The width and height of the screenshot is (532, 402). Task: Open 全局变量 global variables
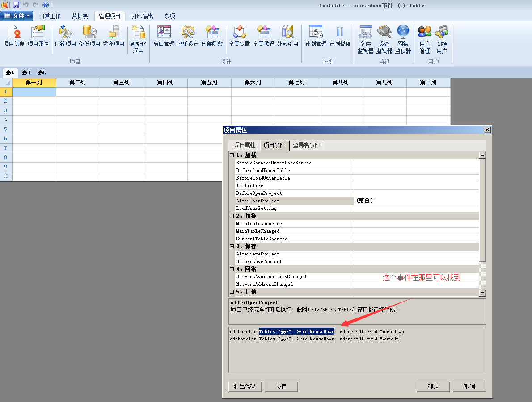(x=239, y=36)
